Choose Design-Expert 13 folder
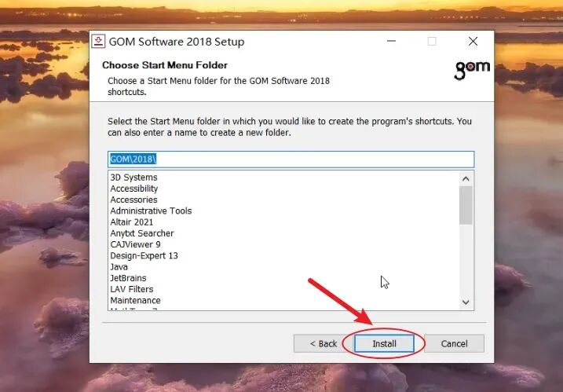Image resolution: width=563 pixels, height=392 pixels. click(144, 255)
